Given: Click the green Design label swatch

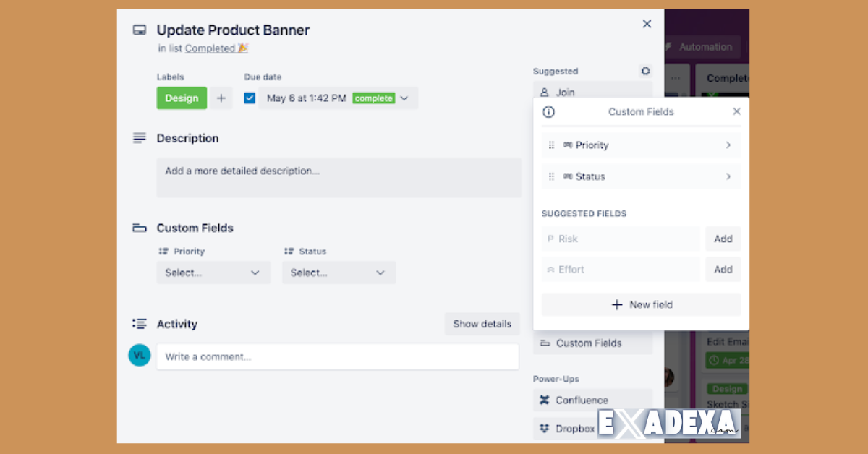Looking at the screenshot, I should click(x=182, y=98).
